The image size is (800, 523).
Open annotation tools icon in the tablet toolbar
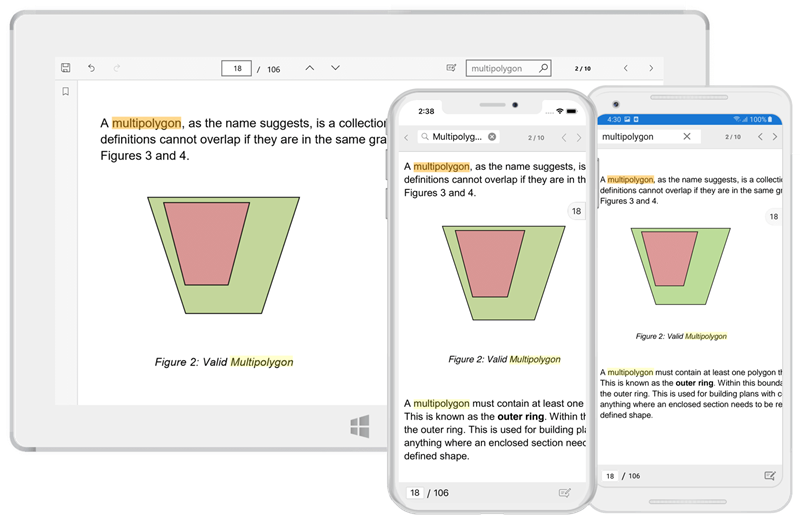coord(451,68)
